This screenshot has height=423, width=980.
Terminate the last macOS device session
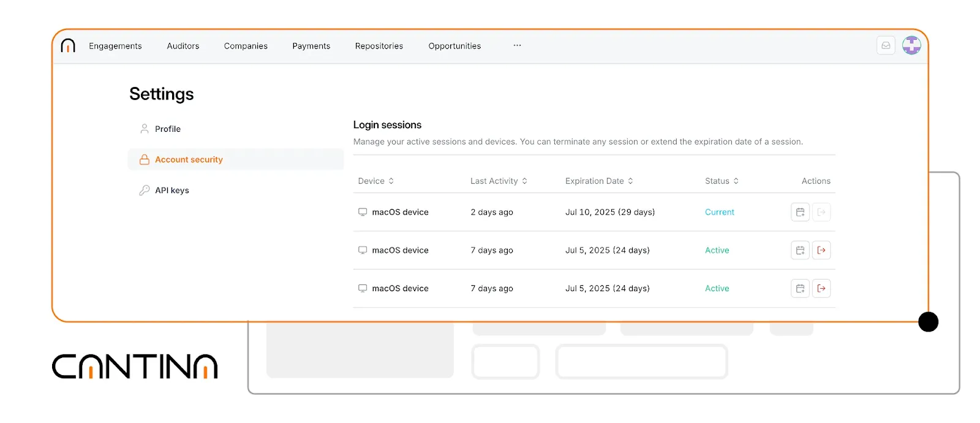[x=821, y=288]
